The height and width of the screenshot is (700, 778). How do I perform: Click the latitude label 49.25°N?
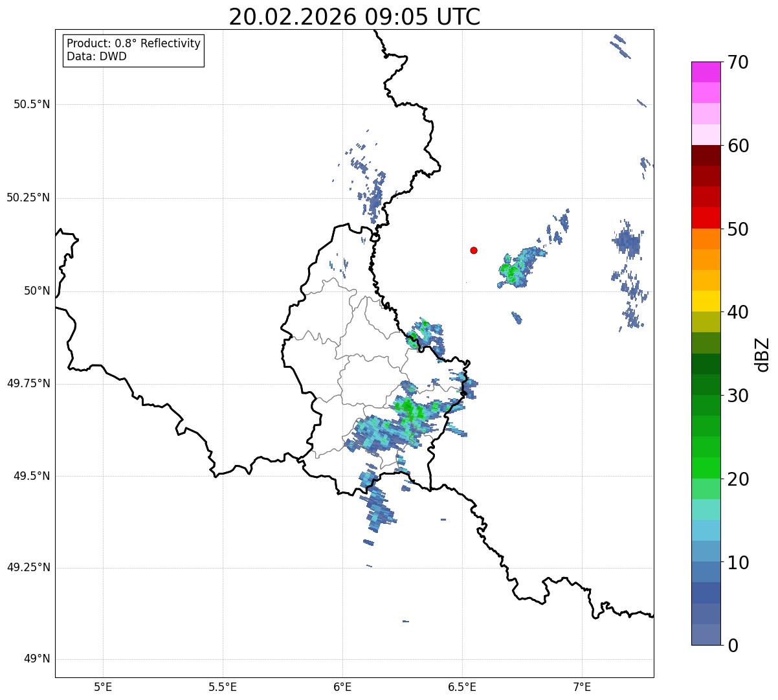point(28,568)
